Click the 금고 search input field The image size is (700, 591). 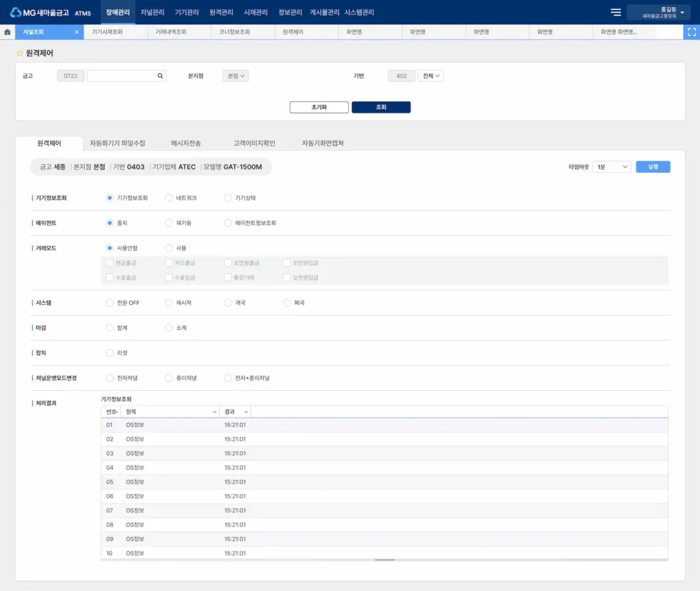click(122, 77)
